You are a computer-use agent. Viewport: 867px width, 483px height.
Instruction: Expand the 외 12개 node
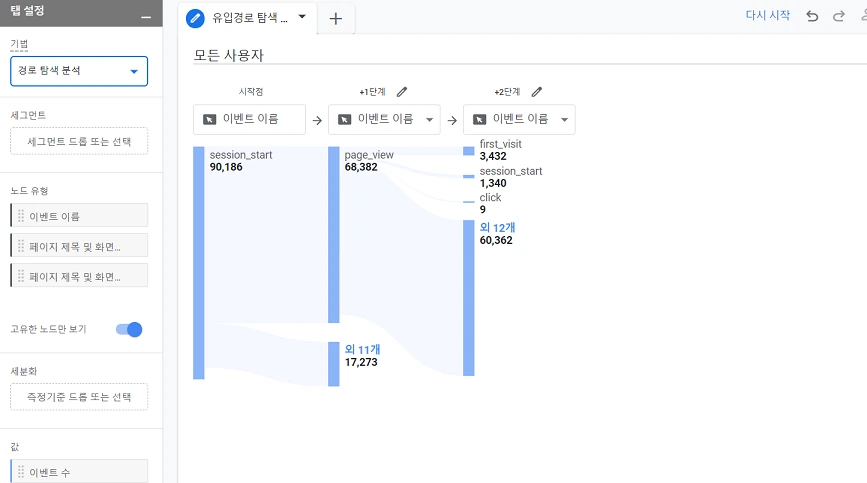497,228
